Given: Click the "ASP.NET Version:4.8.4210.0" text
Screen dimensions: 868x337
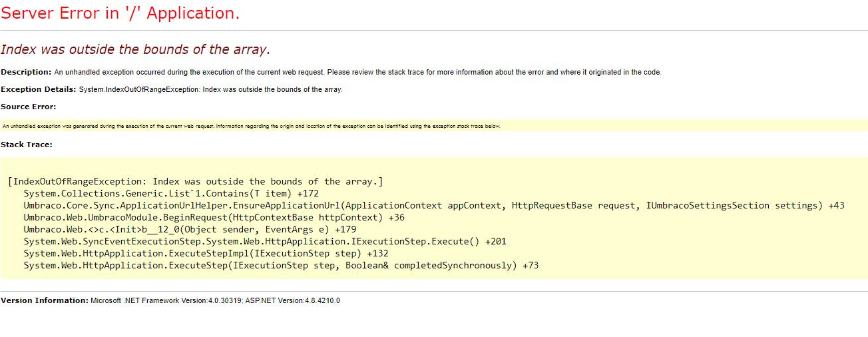Looking at the screenshot, I should [292, 300].
